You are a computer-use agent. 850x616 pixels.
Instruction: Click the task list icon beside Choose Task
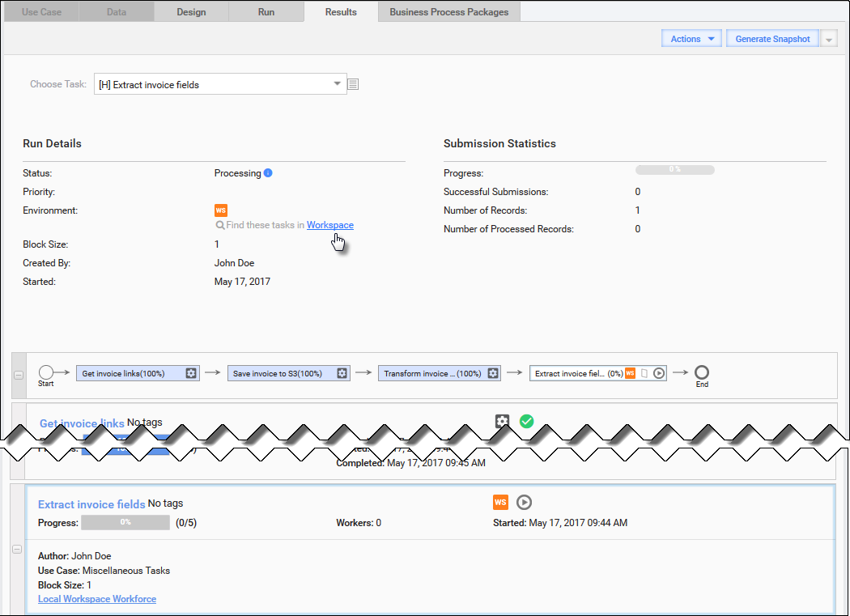point(353,84)
